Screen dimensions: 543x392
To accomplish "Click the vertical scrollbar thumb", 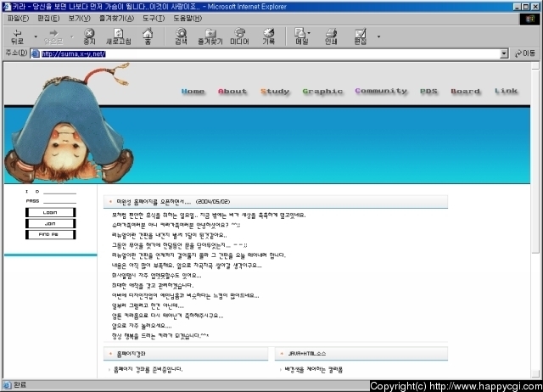I will tap(535, 161).
